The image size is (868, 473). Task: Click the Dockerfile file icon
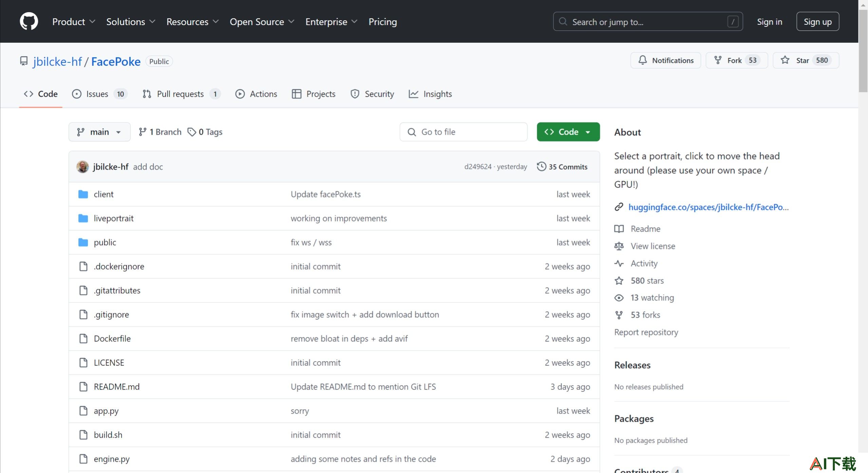[x=83, y=338]
